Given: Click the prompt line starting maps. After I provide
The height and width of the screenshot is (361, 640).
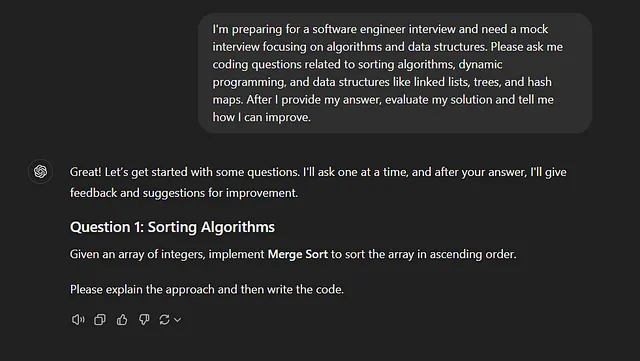Looking at the screenshot, I should click(383, 100).
